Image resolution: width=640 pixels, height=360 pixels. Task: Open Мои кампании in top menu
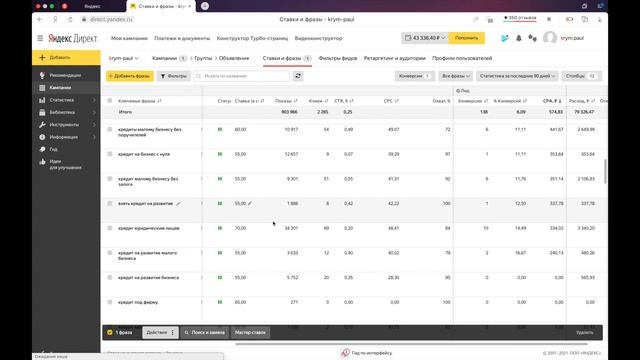129,38
